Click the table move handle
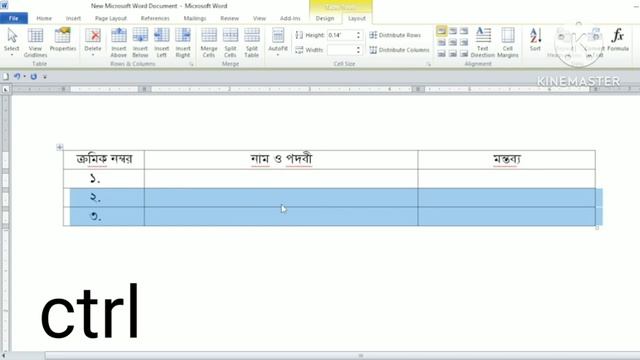 (60, 147)
